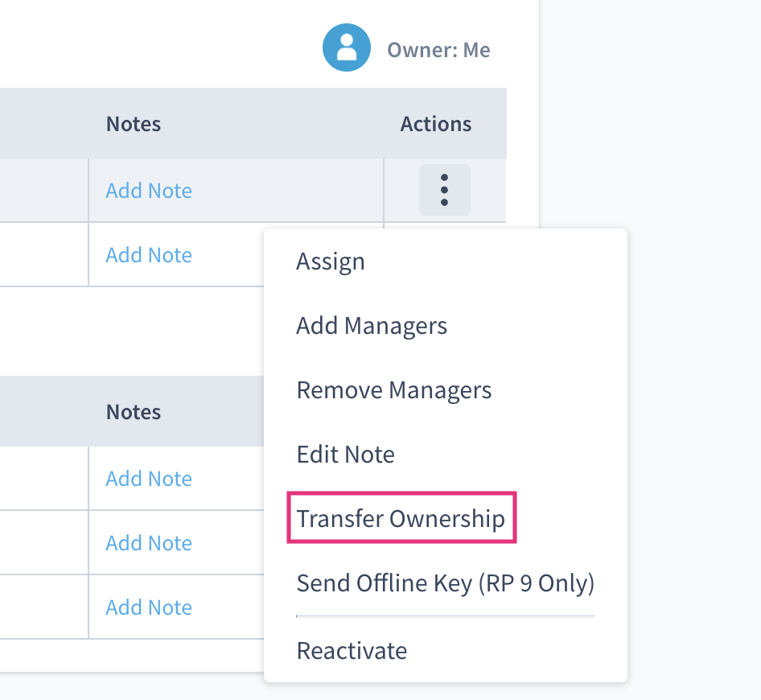Click the Actions column header
Image resolution: width=761 pixels, height=700 pixels.
click(436, 124)
